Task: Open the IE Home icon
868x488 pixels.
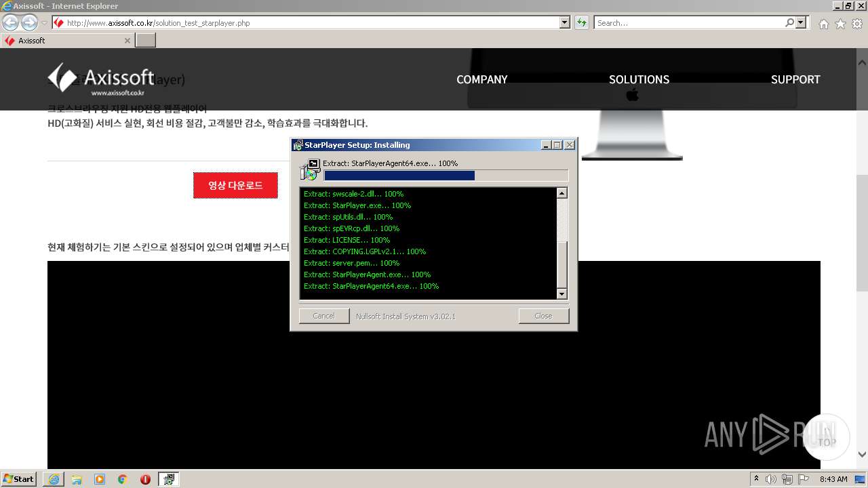Action: click(823, 24)
